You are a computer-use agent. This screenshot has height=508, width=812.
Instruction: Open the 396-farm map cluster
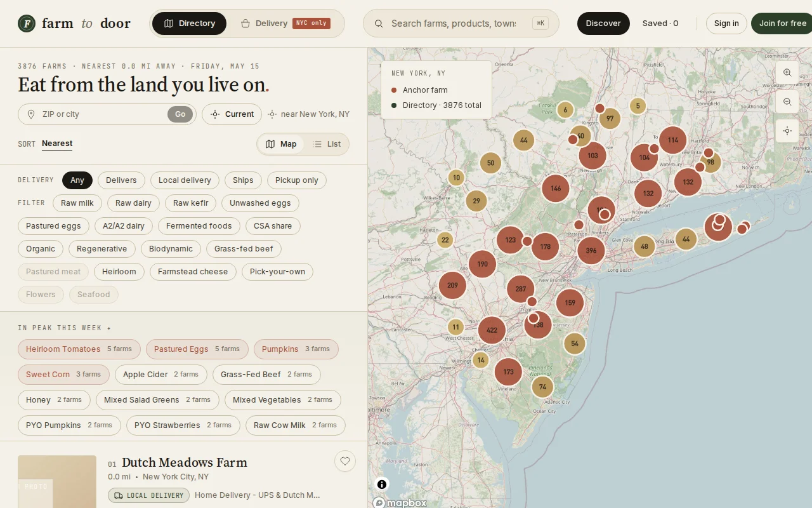pyautogui.click(x=591, y=250)
